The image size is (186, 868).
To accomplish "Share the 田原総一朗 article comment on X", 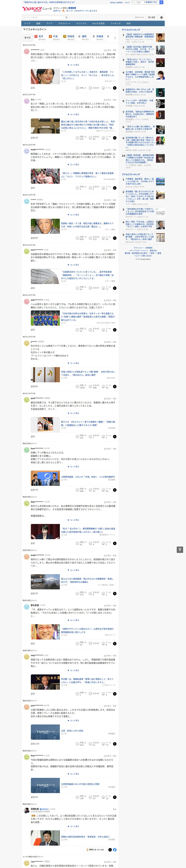I will [x=115, y=238].
